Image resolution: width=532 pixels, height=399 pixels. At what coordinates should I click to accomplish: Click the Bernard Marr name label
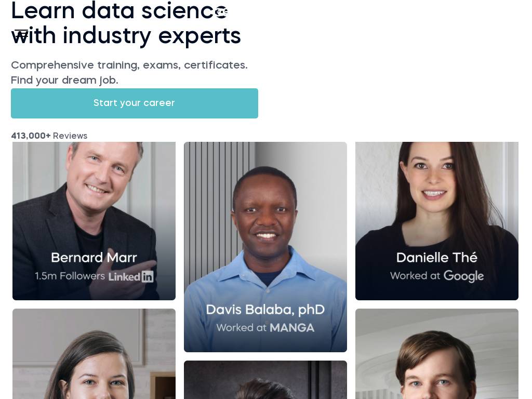[x=94, y=258]
